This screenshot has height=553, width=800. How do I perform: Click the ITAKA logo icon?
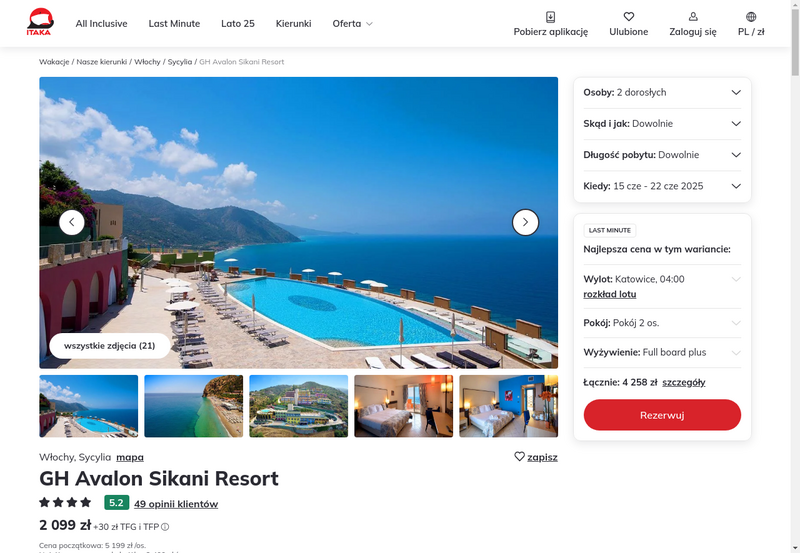[x=40, y=22]
